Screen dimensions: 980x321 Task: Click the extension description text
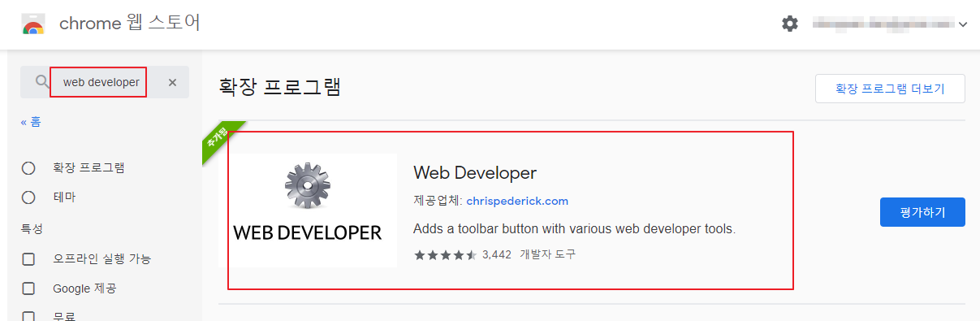click(574, 228)
